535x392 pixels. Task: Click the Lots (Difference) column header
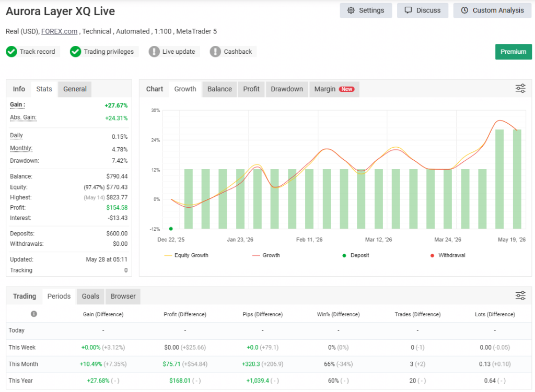(495, 314)
